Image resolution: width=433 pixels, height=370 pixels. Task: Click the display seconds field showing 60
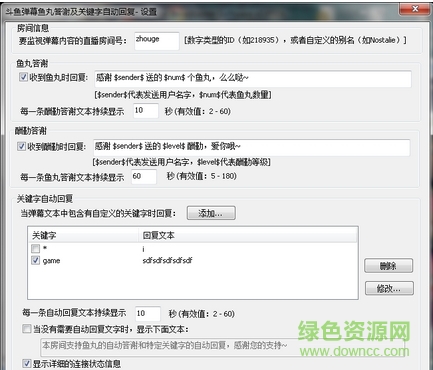[144, 176]
